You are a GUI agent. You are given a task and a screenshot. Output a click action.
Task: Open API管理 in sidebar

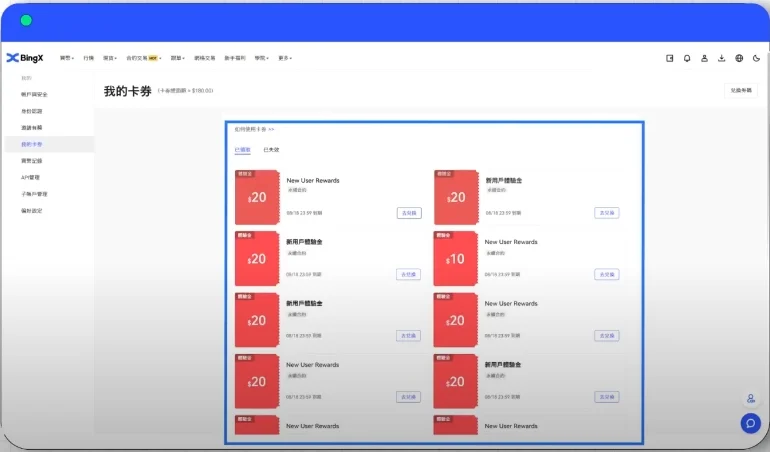30,177
